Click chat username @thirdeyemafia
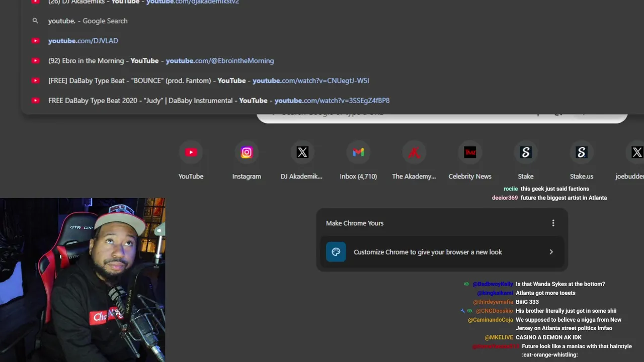The width and height of the screenshot is (644, 362). coord(493,302)
